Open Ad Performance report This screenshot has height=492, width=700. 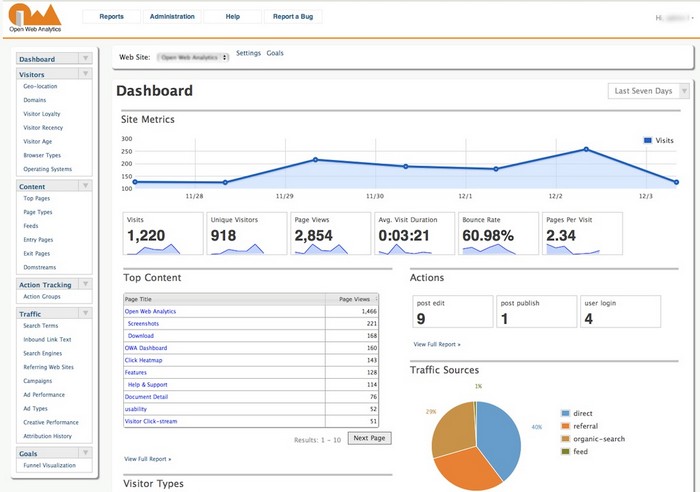tap(44, 395)
